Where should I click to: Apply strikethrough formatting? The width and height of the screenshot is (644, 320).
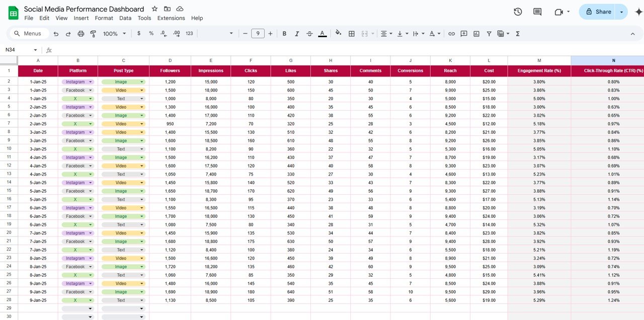tap(309, 34)
